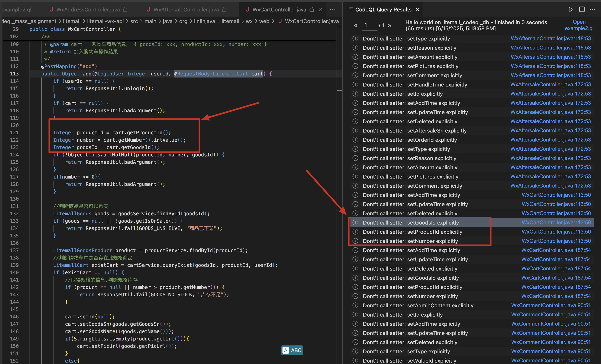Close the WxCartController.java tab
Screen dimensions: 601x364
pos(321,9)
